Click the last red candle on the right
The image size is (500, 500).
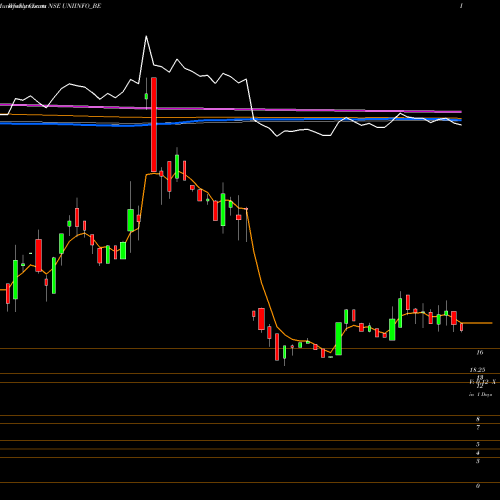click(462, 327)
